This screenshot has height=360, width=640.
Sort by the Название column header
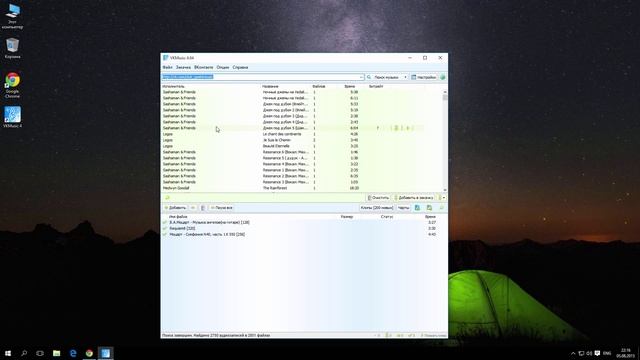(x=270, y=87)
